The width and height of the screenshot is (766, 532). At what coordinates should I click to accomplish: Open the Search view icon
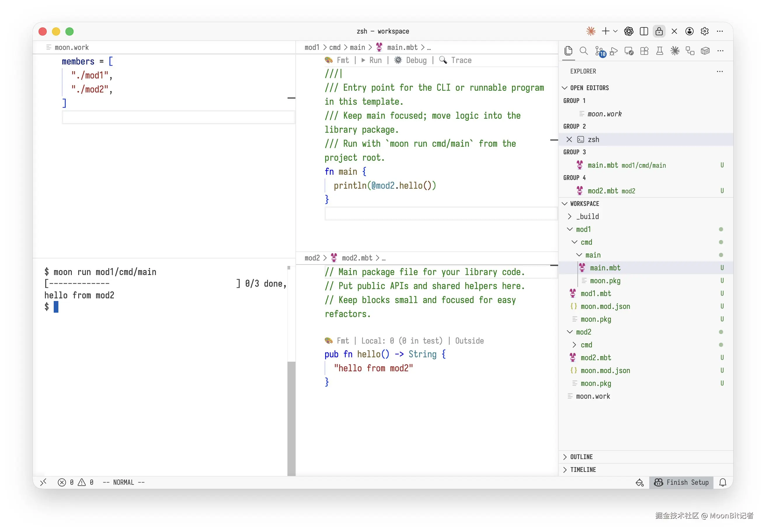tap(584, 51)
